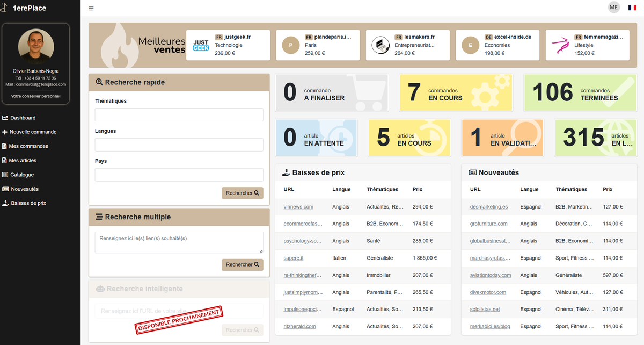
Task: Click Rechercher button in Recherche multiple
Action: (x=243, y=264)
